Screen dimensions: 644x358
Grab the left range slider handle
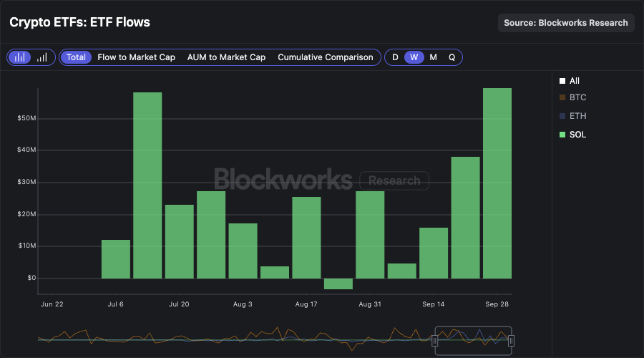434,342
